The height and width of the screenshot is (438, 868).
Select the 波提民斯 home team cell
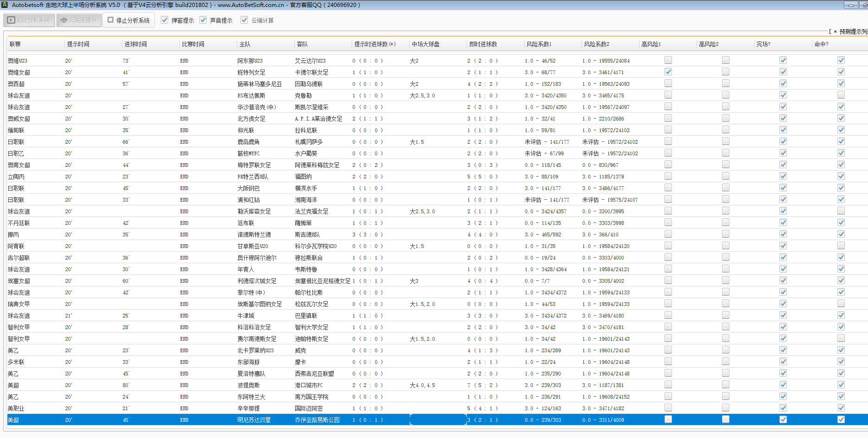(x=249, y=385)
